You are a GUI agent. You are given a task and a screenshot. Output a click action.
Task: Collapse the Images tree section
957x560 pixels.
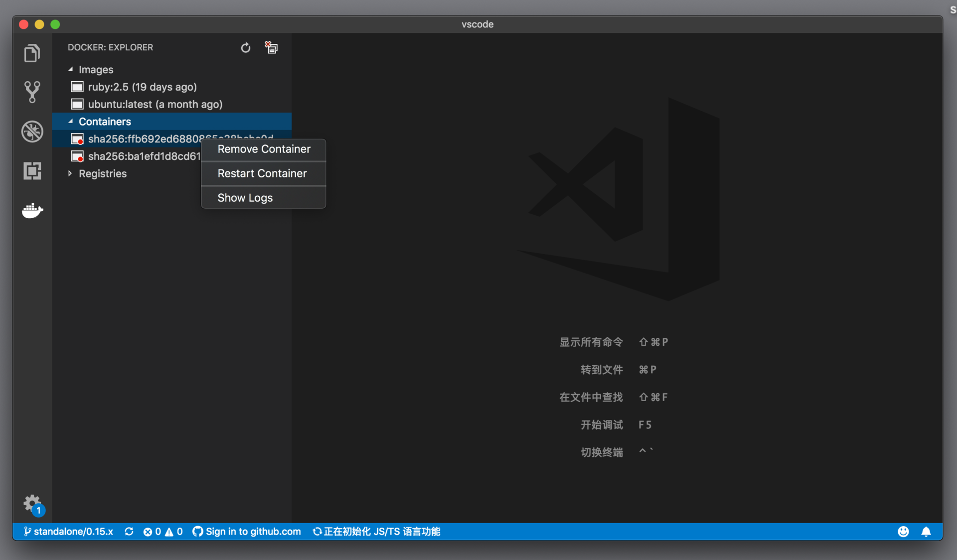click(x=71, y=70)
